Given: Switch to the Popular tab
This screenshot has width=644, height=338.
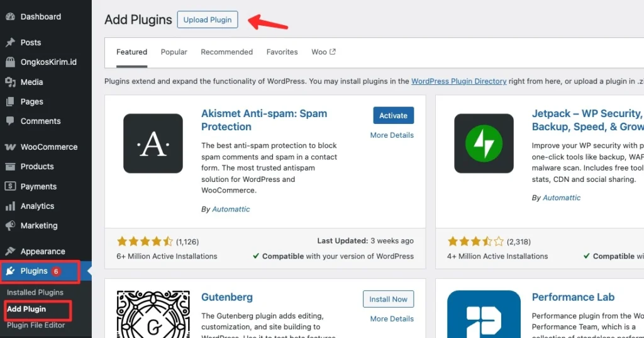Looking at the screenshot, I should (x=174, y=52).
